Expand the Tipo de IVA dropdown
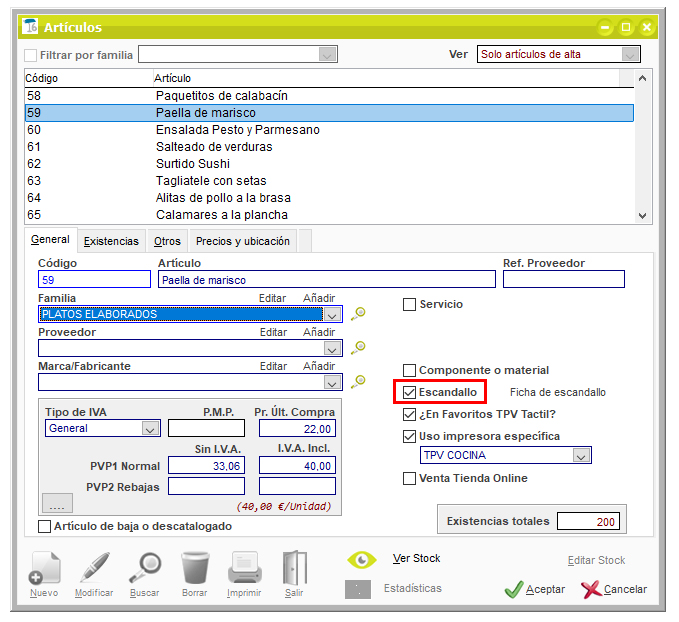Viewport: 679px width, 622px height. point(150,428)
